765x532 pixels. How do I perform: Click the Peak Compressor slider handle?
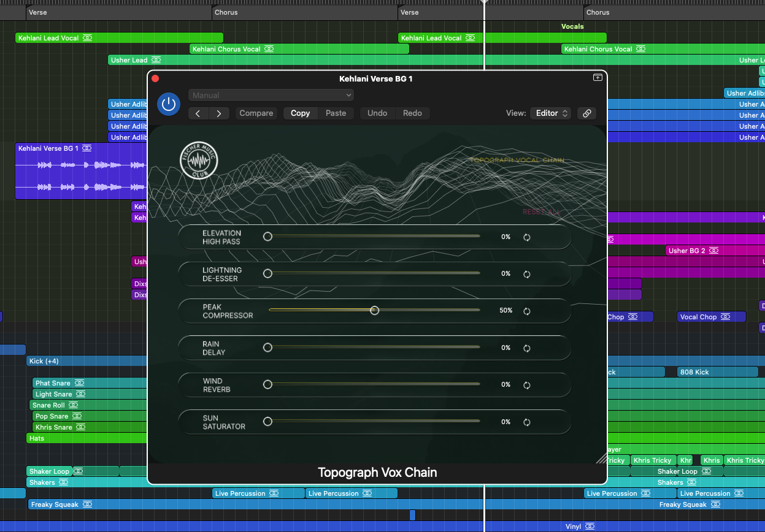[x=374, y=311]
